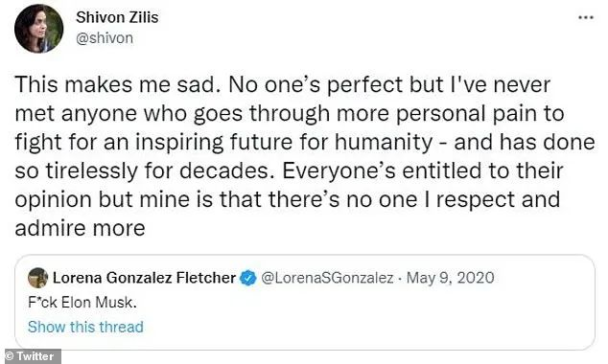Click the last line "admire more"
608x364 pixels.
[80, 228]
